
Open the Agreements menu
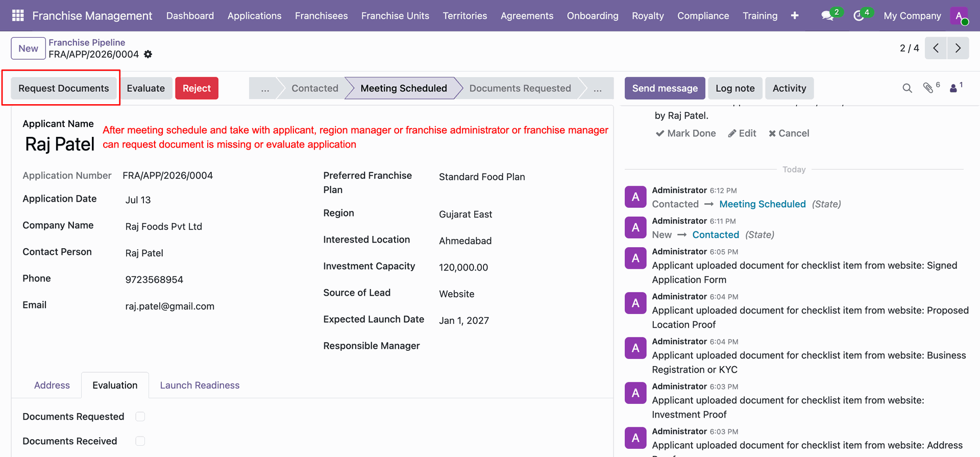click(x=527, y=16)
